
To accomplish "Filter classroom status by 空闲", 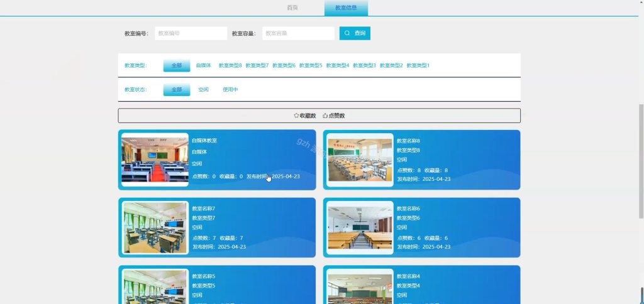I will pyautogui.click(x=203, y=89).
